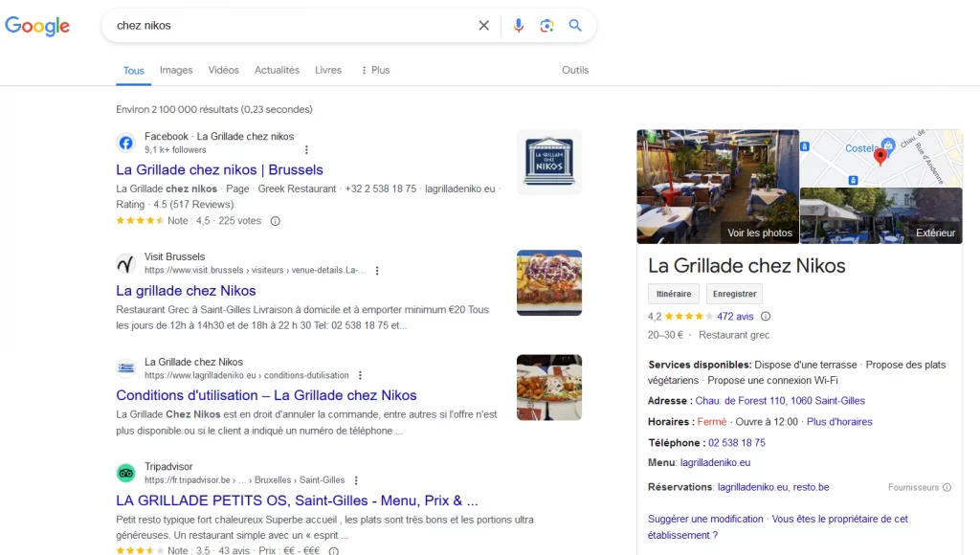The height and width of the screenshot is (555, 980).
Task: Clear the search box with X icon
Action: (483, 26)
